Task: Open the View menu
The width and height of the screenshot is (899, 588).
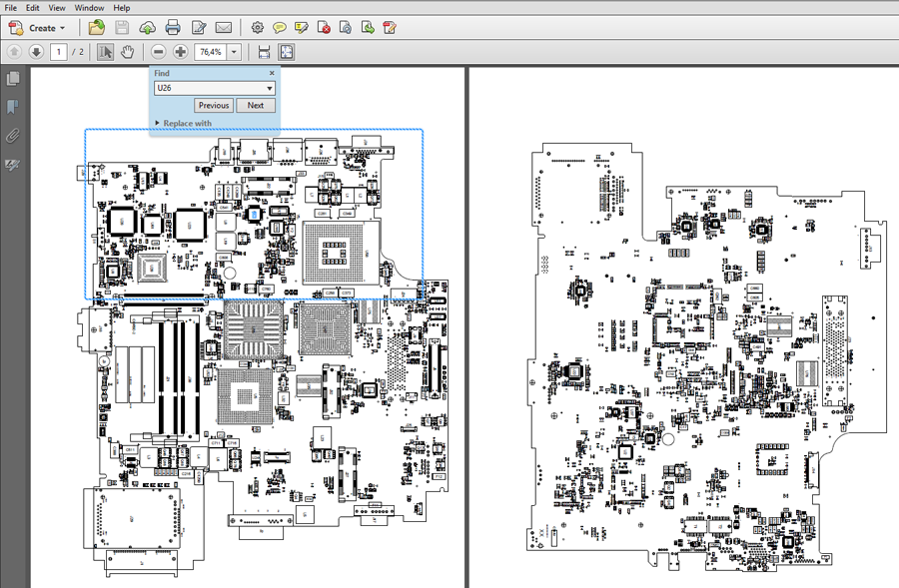Action: tap(57, 7)
